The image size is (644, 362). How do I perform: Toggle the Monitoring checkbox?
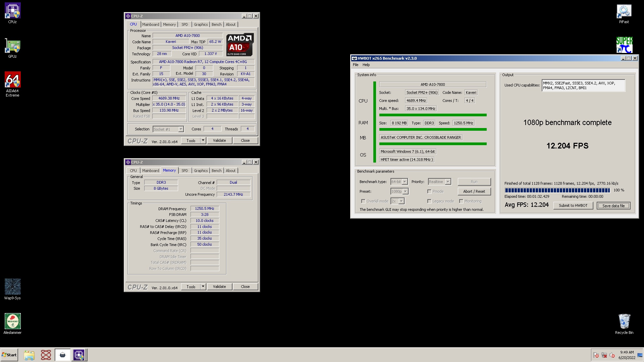pos(461,201)
